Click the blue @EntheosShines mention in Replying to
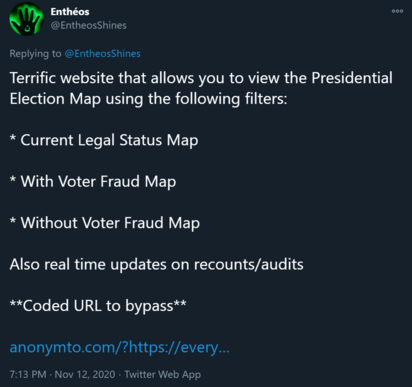Viewport: 412px width, 387px height. tap(102, 54)
